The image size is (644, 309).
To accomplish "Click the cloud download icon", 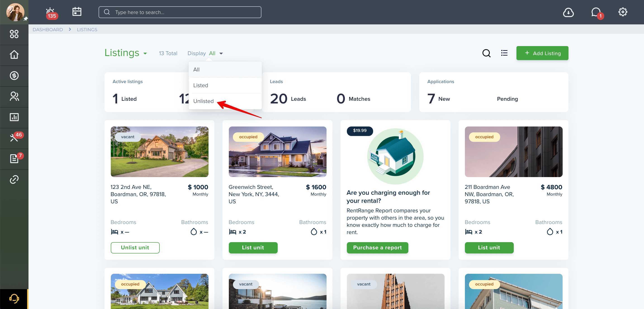I will pyautogui.click(x=568, y=12).
